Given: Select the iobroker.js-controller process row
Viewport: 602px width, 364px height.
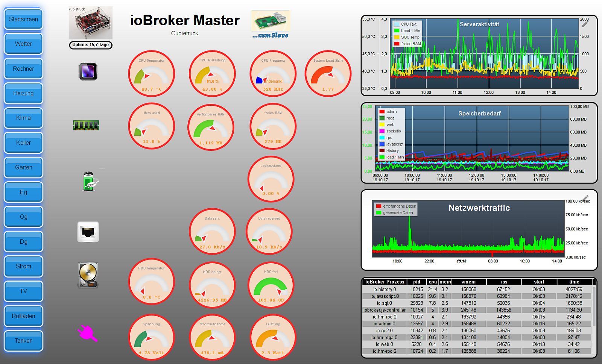Looking at the screenshot, I should point(477,310).
